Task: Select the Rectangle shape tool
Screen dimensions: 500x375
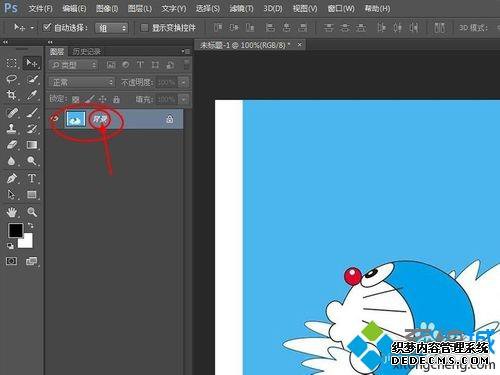Action: tap(32, 194)
